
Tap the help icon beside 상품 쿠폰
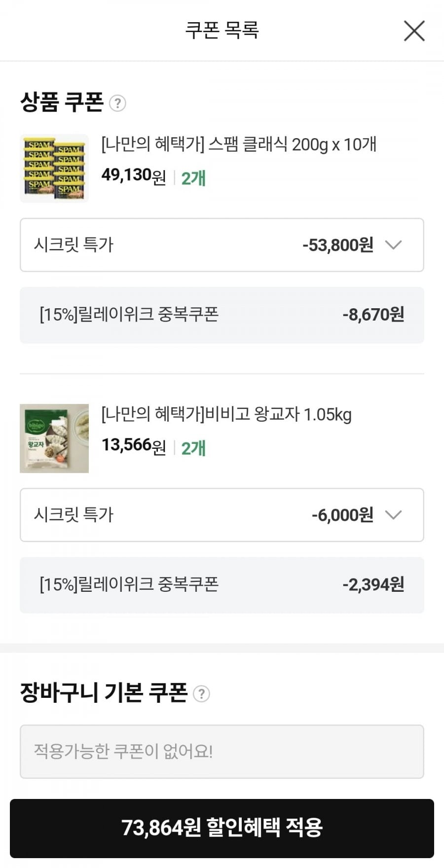click(x=117, y=104)
